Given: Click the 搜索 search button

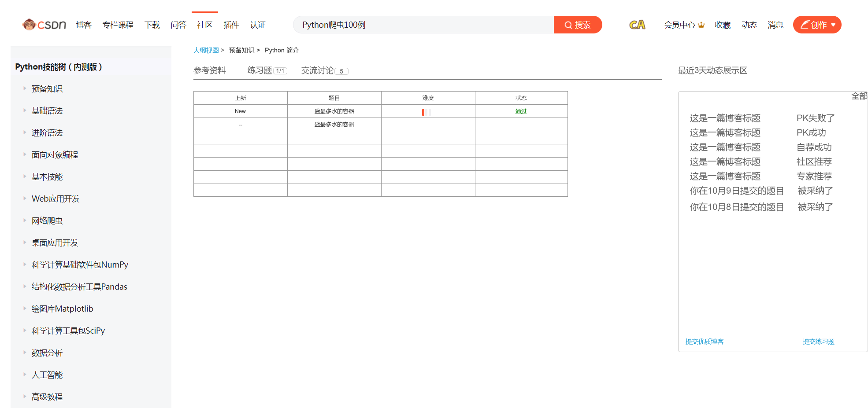Looking at the screenshot, I should click(578, 25).
